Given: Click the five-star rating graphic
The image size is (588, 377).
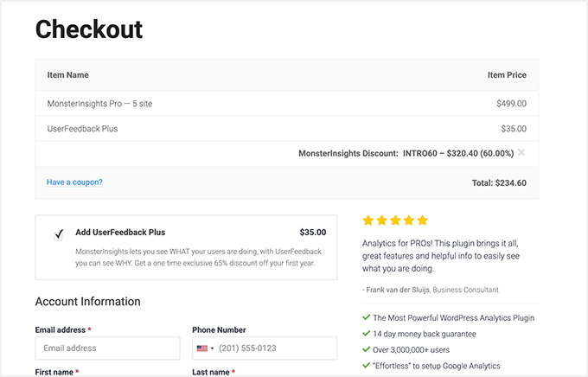Looking at the screenshot, I should pos(395,220).
